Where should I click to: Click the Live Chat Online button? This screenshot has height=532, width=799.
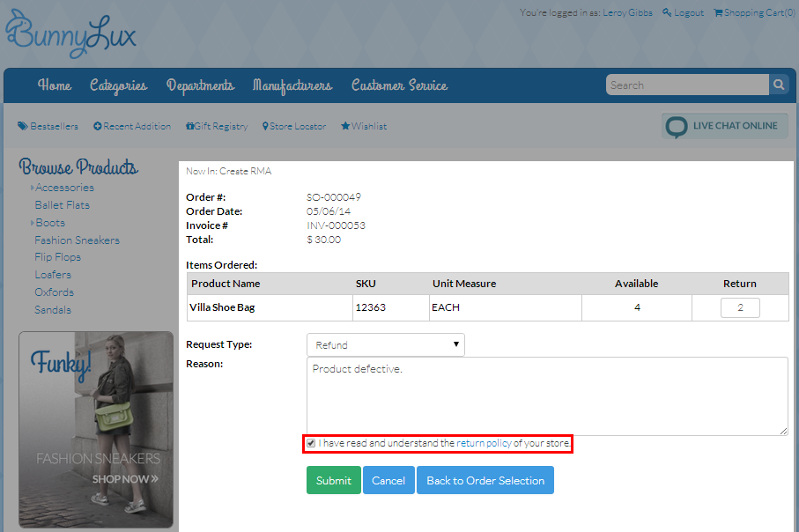point(724,126)
